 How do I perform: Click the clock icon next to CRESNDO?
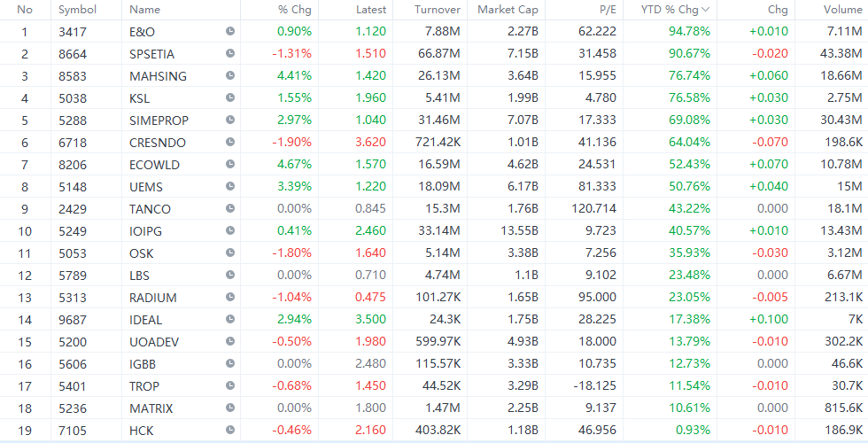click(230, 143)
